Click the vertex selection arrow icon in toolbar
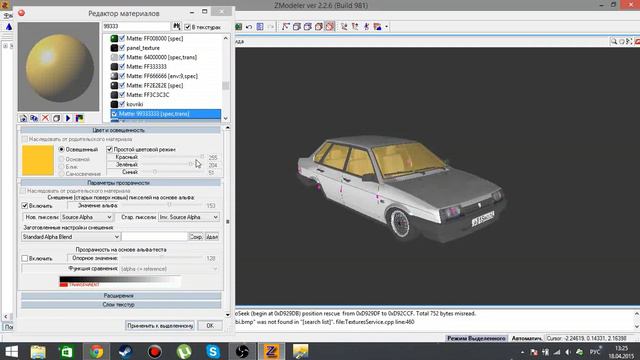This screenshot has height=360, width=640. click(285, 27)
